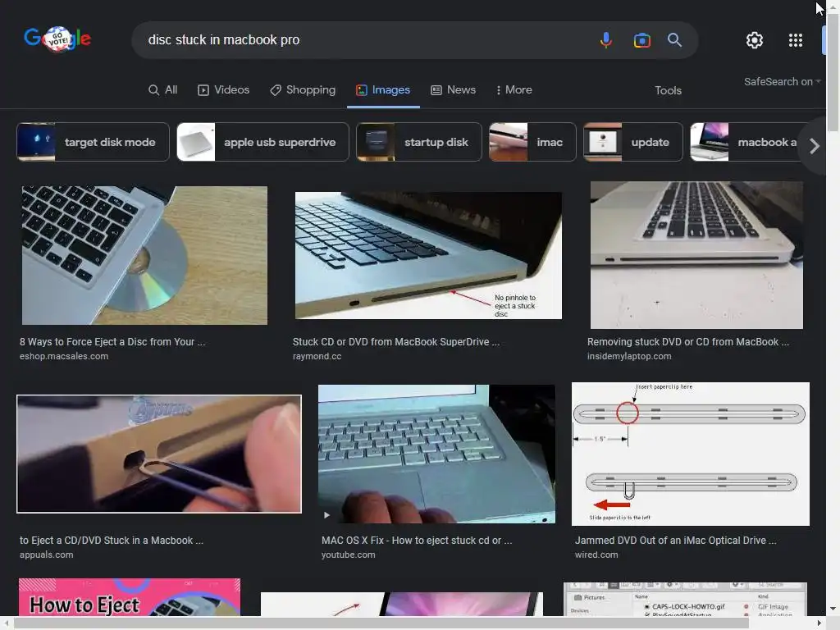Click the raymond.cc source text
840x630 pixels.
(317, 356)
